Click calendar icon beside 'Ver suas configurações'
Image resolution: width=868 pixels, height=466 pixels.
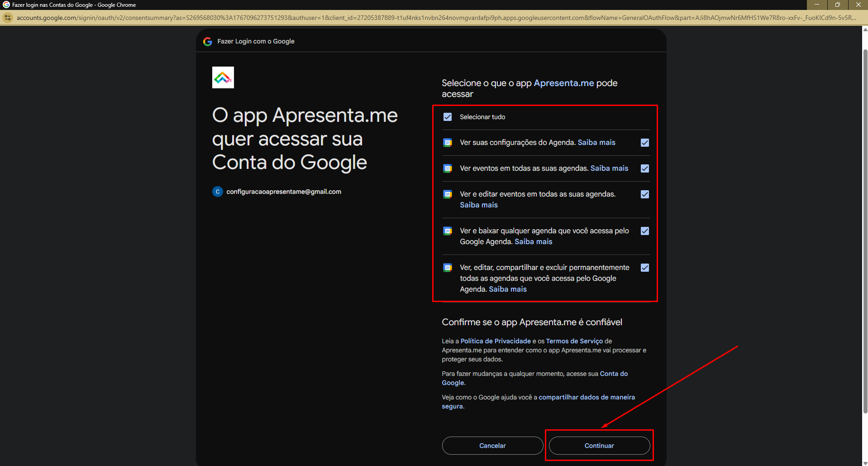(x=448, y=143)
